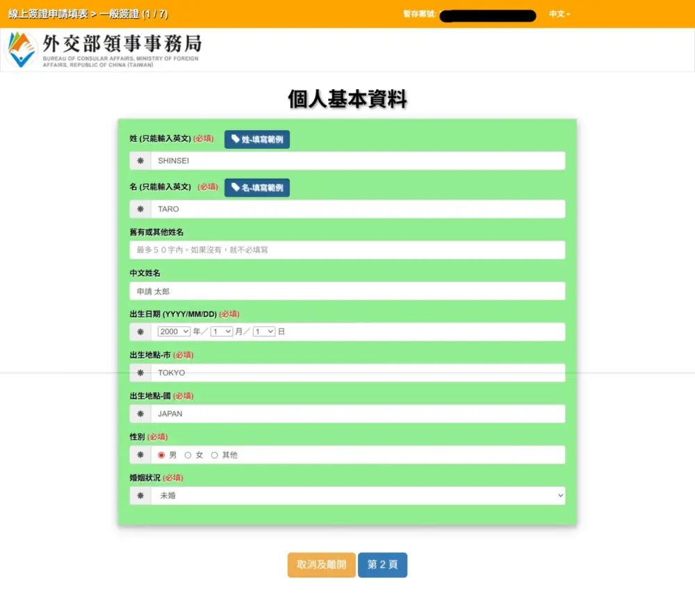Click the 中文姓名 field containing 申請 太郎
The width and height of the screenshot is (695, 616).
click(346, 291)
